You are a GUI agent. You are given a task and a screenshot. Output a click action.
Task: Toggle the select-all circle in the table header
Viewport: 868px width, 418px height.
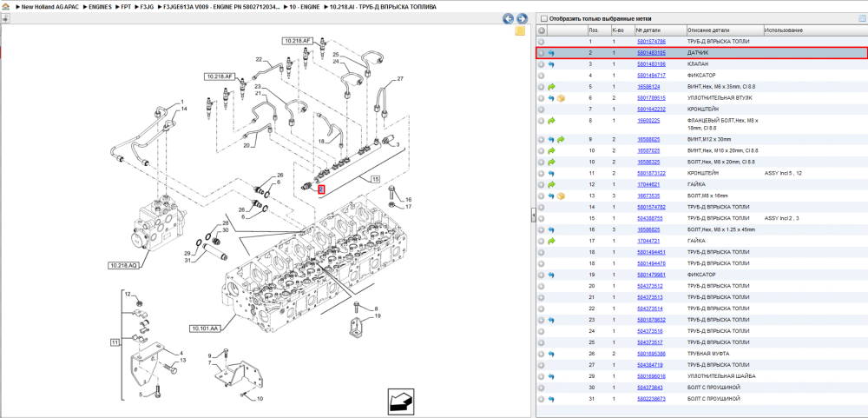click(x=542, y=30)
